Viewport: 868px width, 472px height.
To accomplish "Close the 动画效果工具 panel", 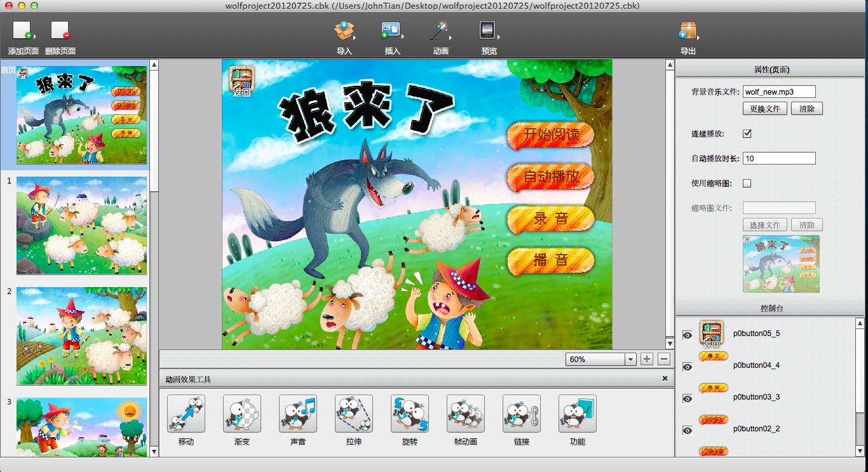I will click(665, 378).
